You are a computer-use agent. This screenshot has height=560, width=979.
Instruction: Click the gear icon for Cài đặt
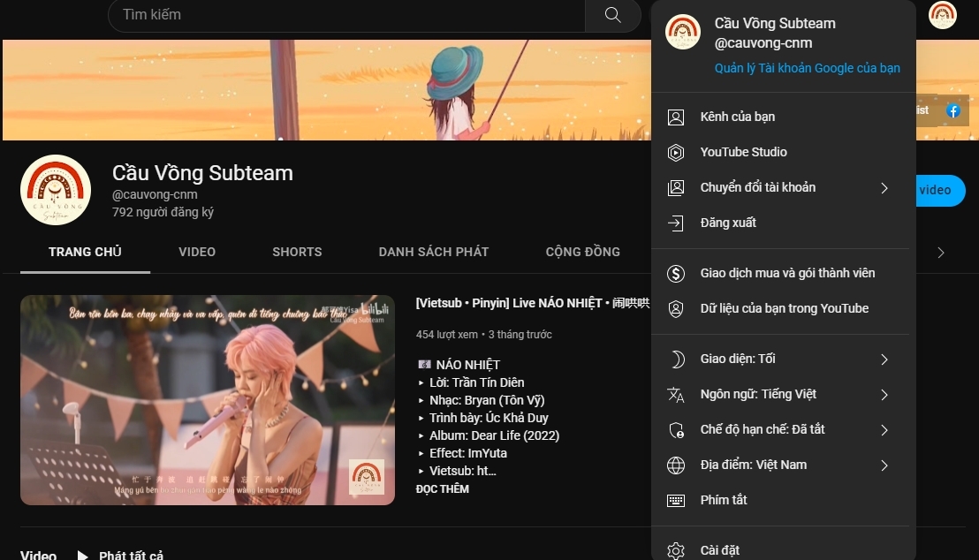[676, 550]
